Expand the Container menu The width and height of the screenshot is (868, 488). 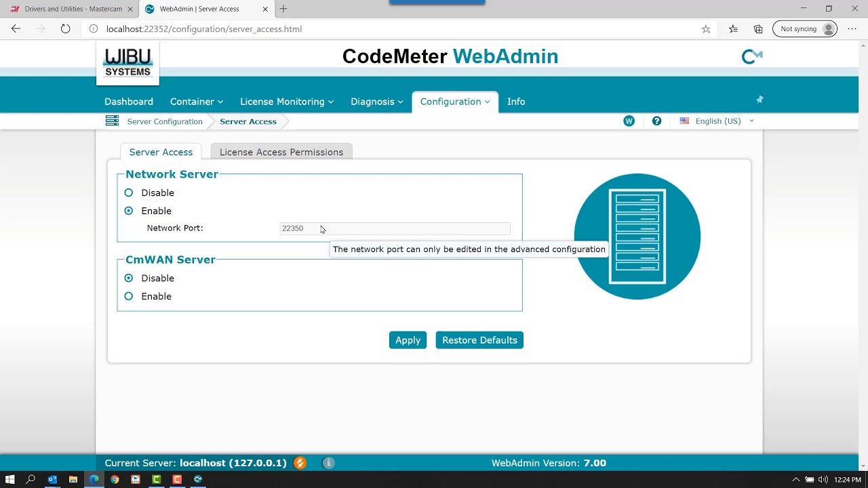coord(197,102)
